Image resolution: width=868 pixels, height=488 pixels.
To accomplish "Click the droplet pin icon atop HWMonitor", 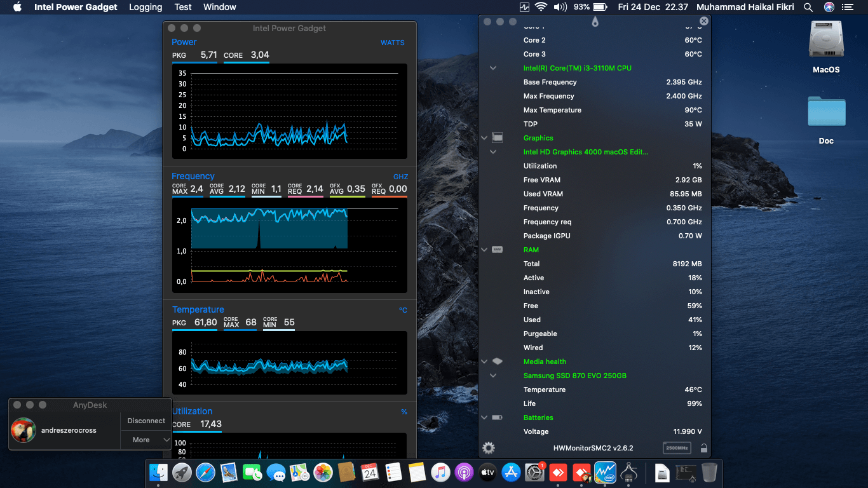I will point(594,22).
